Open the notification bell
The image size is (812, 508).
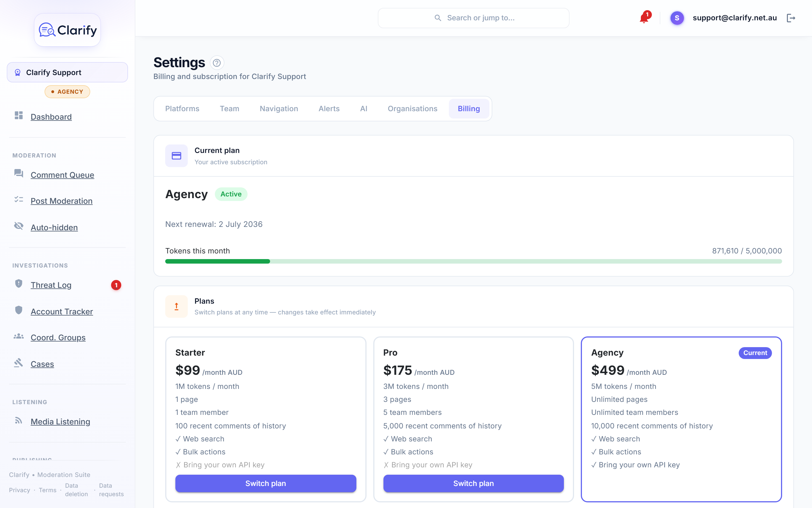point(644,18)
